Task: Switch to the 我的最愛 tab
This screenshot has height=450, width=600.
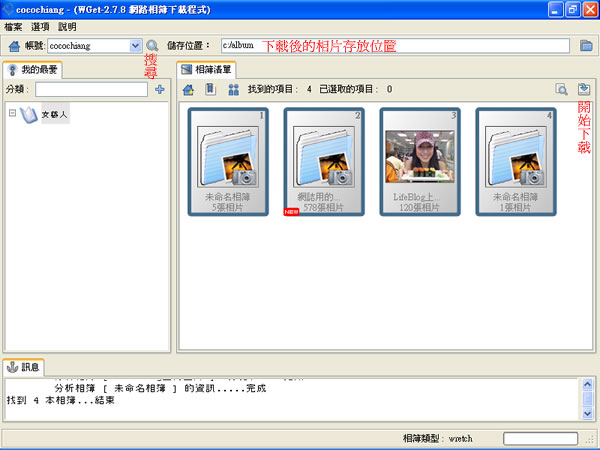Action: coord(33,70)
